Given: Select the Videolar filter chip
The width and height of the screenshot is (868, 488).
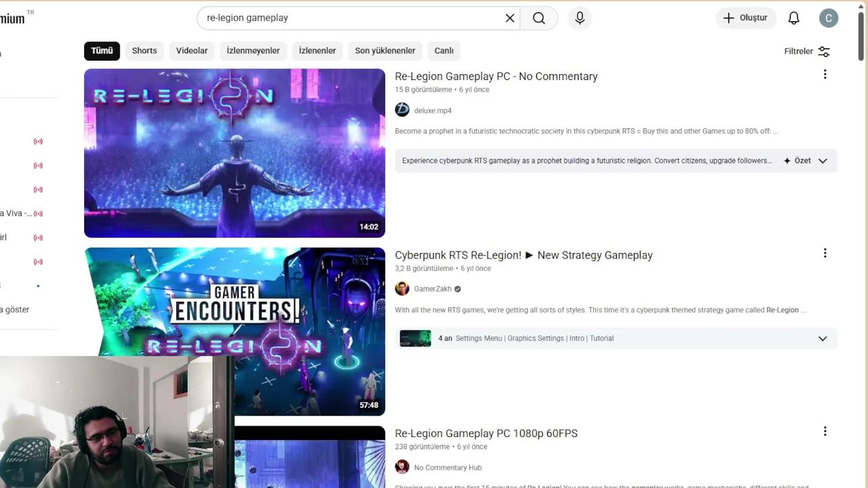Looking at the screenshot, I should 192,51.
